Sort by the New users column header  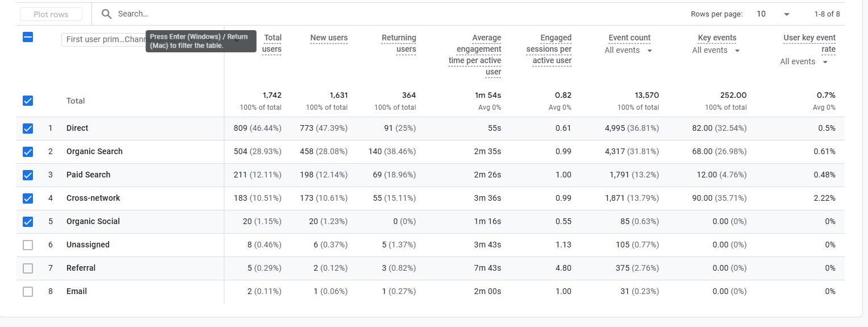point(328,38)
